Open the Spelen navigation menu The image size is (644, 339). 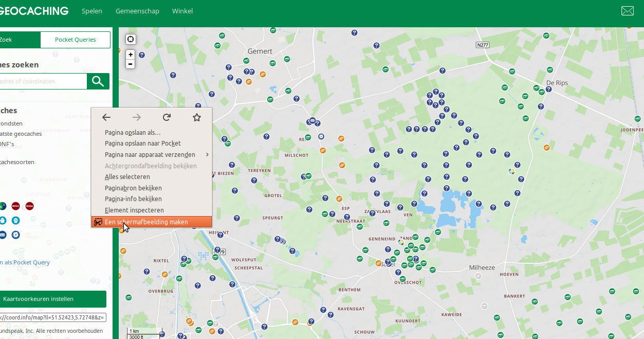tap(92, 11)
